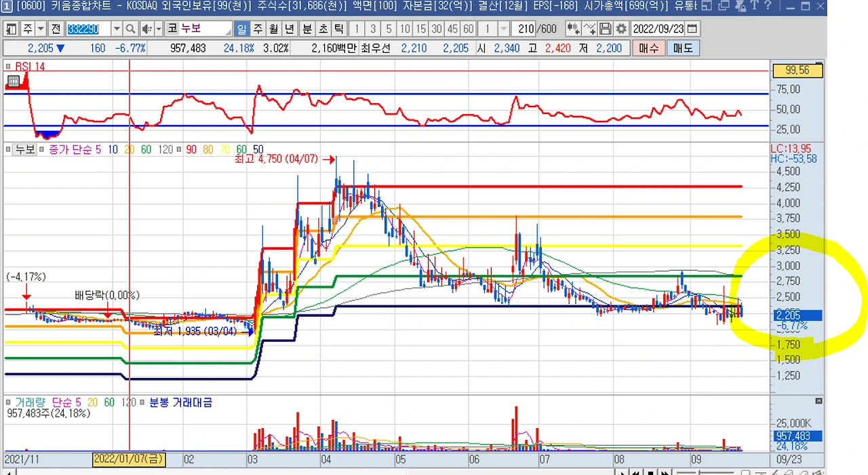The height and width of the screenshot is (475, 868).
Task: Choose the 30 interval button
Action: [437, 29]
